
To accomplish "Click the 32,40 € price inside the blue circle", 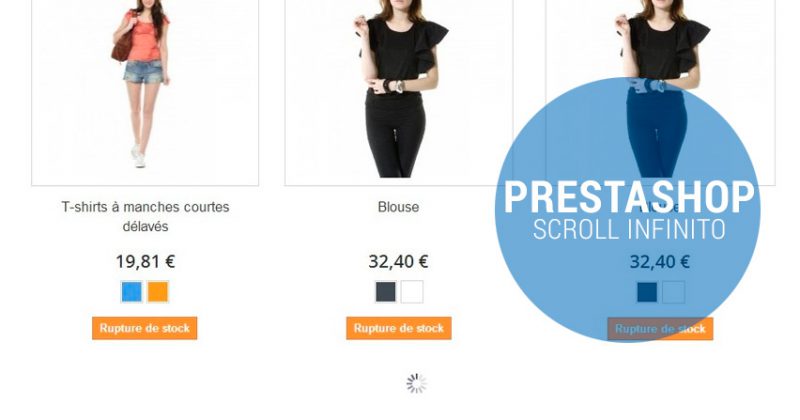I will (x=660, y=262).
